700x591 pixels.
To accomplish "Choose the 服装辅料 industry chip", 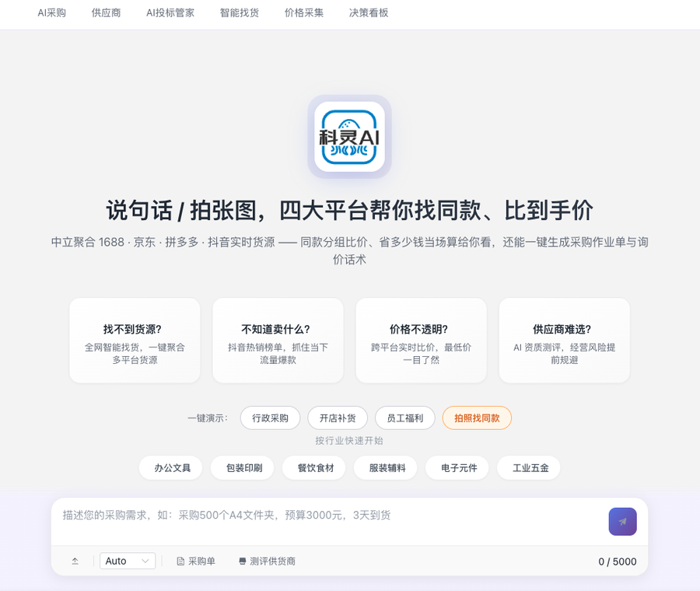I will (x=387, y=468).
